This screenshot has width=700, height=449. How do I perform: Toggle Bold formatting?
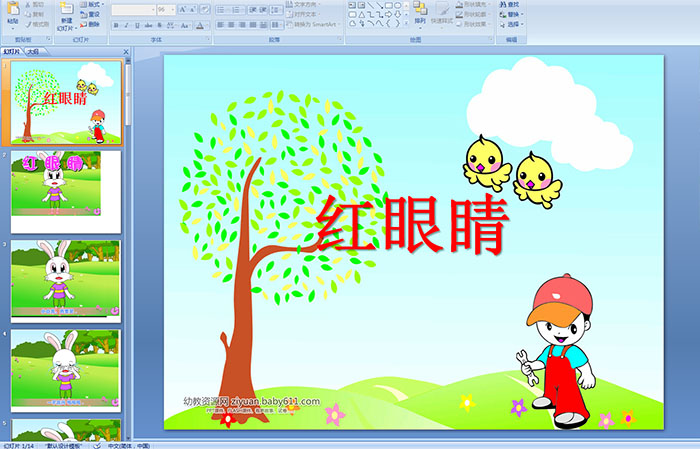point(116,25)
